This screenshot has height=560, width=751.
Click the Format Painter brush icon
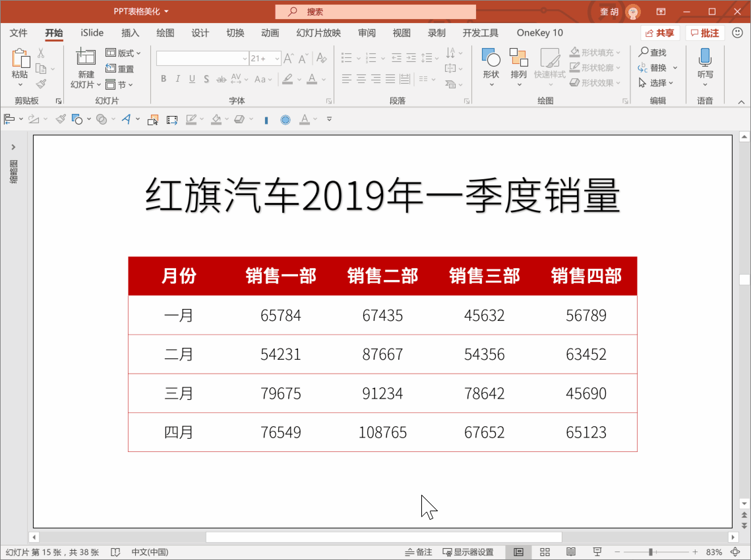click(x=42, y=84)
